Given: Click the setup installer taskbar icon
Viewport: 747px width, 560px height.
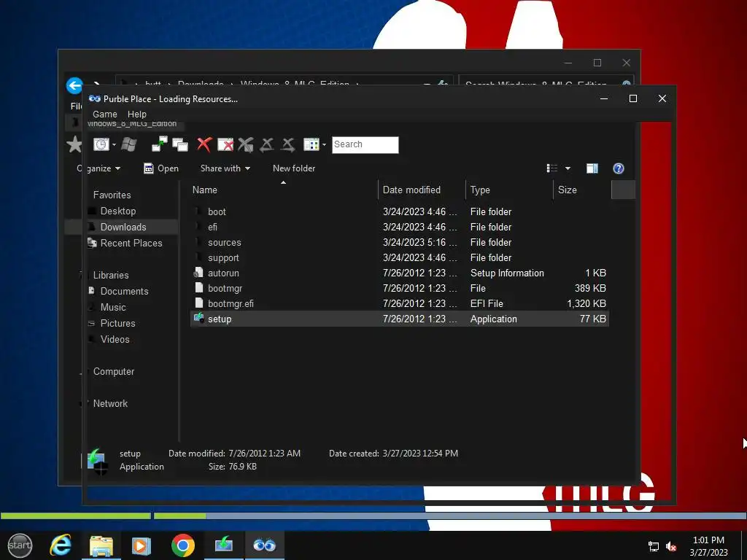Looking at the screenshot, I should click(x=223, y=544).
